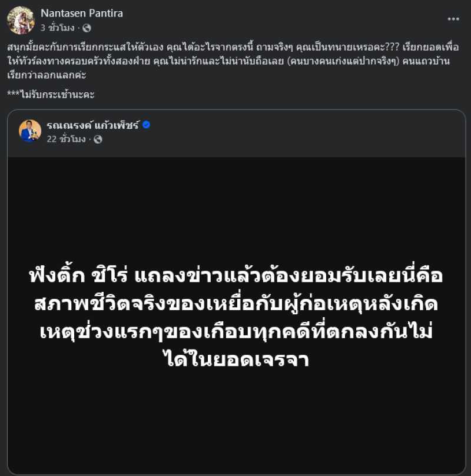Click the globe audience icon beside "22 ชั่วโมง"
The height and width of the screenshot is (476, 471).
point(98,139)
